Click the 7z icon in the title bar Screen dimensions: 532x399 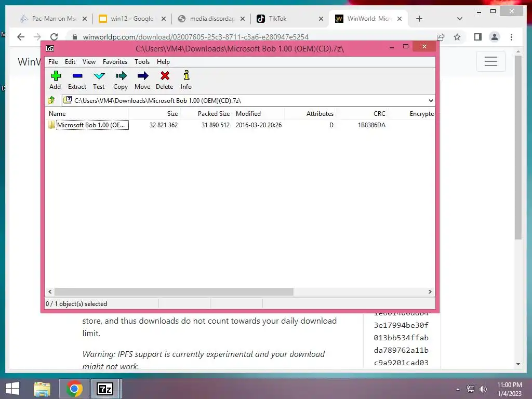click(50, 48)
